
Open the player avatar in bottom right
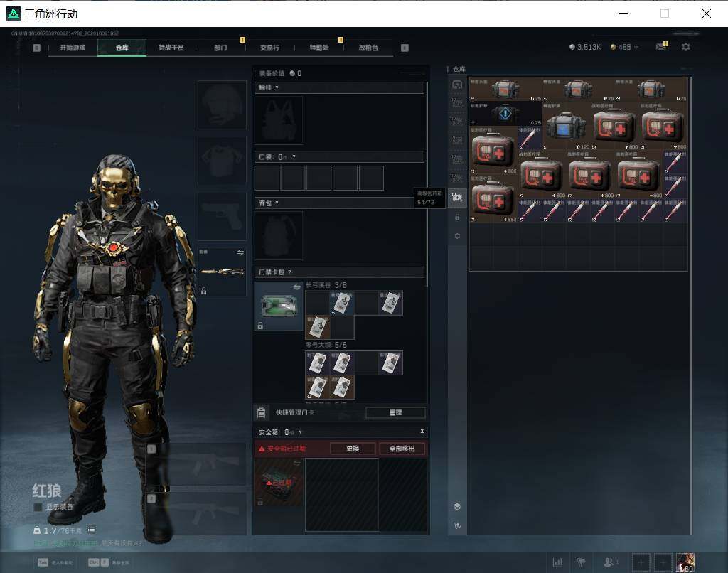685,562
